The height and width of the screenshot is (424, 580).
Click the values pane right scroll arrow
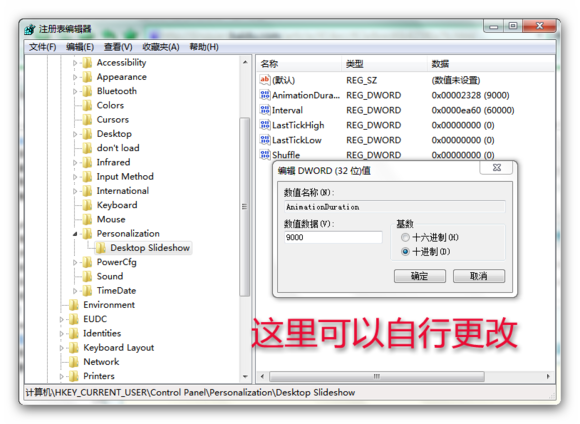click(548, 376)
